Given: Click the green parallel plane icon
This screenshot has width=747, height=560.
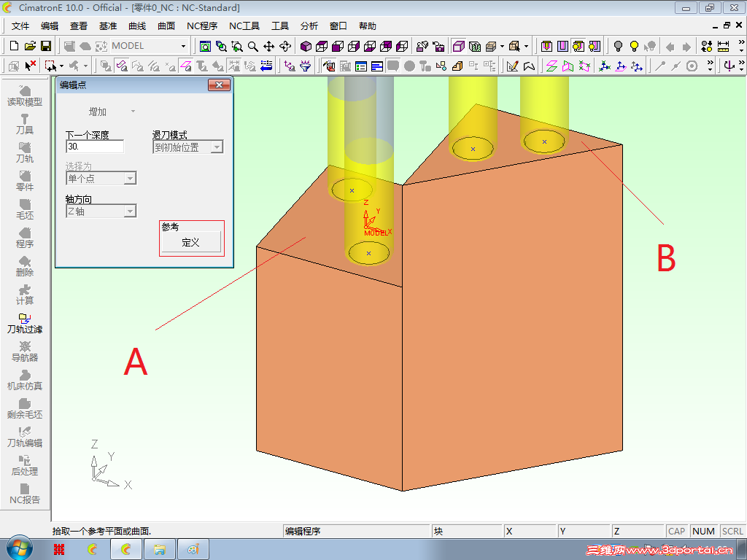Looking at the screenshot, I should pos(551,66).
